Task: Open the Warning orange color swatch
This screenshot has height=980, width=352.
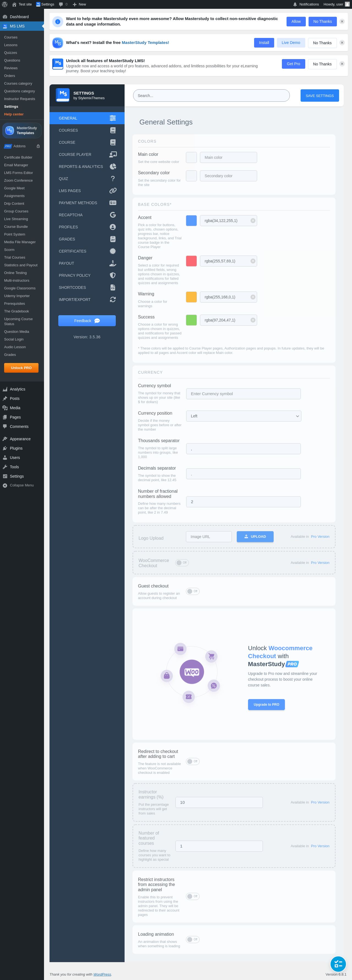Action: click(x=191, y=297)
